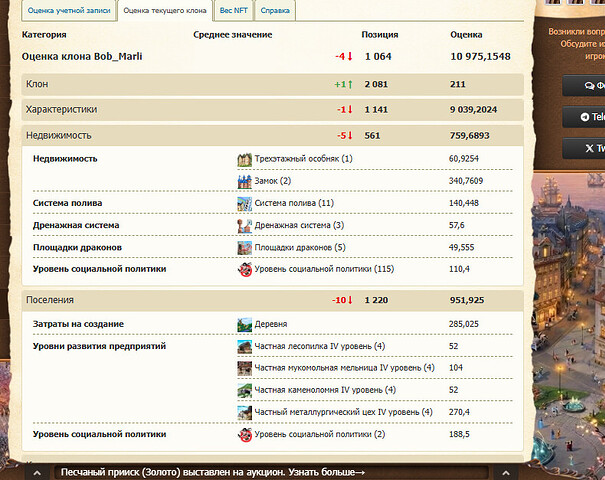Click the Замок value 340,7609
The height and width of the screenshot is (480, 605).
pyautogui.click(x=466, y=181)
